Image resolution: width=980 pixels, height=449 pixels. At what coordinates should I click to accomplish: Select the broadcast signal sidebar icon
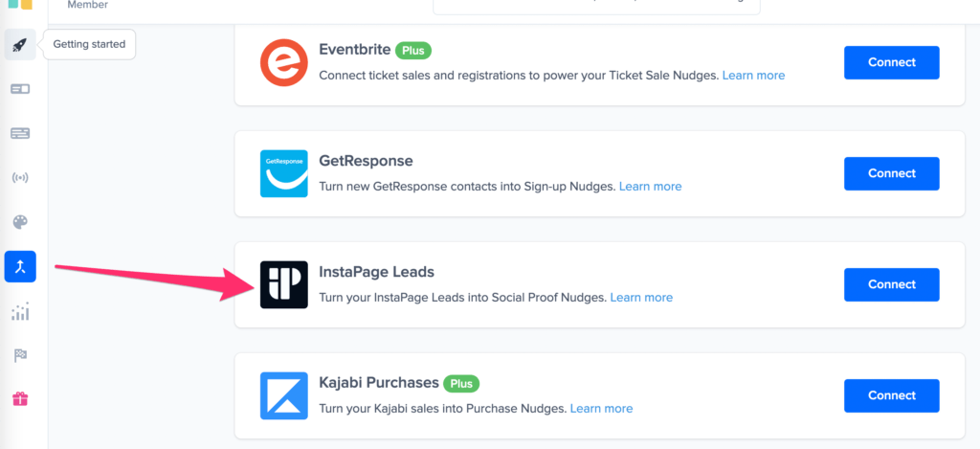pos(20,177)
